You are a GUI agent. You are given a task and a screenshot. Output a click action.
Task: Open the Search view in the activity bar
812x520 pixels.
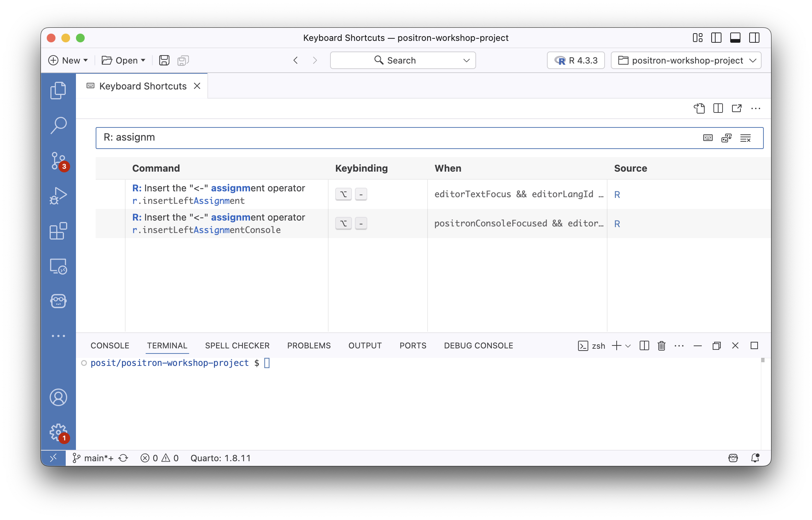pos(58,125)
